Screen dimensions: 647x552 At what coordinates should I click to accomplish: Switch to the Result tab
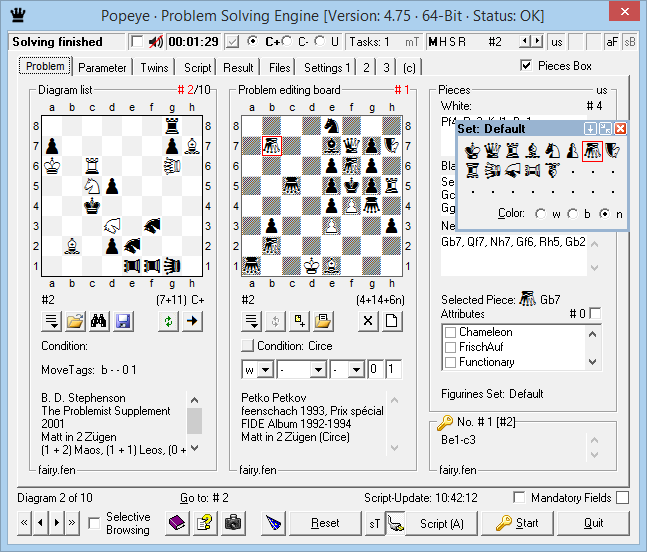pos(238,67)
